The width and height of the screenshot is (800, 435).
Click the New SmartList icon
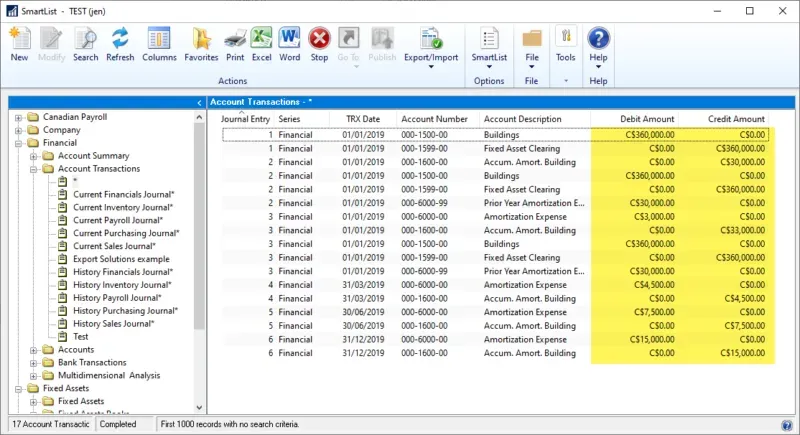19,44
